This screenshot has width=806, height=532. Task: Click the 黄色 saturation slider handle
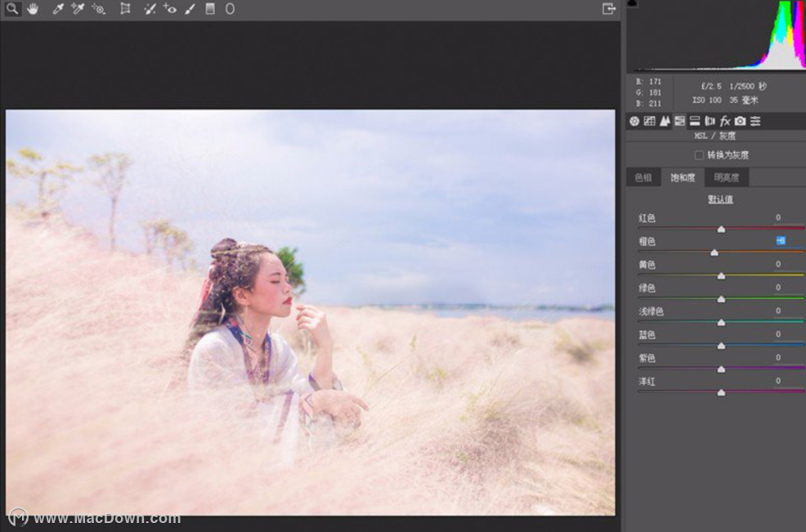click(x=721, y=276)
